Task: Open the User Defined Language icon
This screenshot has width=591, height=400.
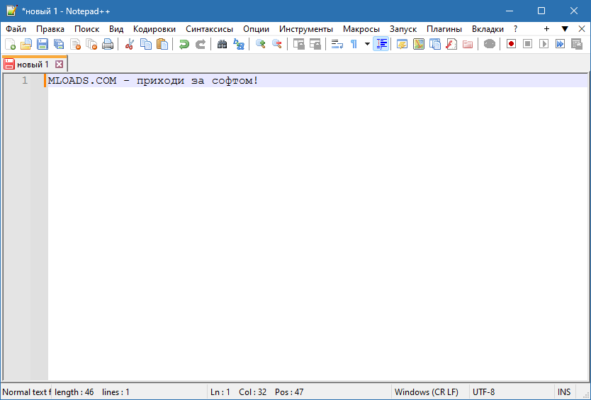Action: pos(402,44)
